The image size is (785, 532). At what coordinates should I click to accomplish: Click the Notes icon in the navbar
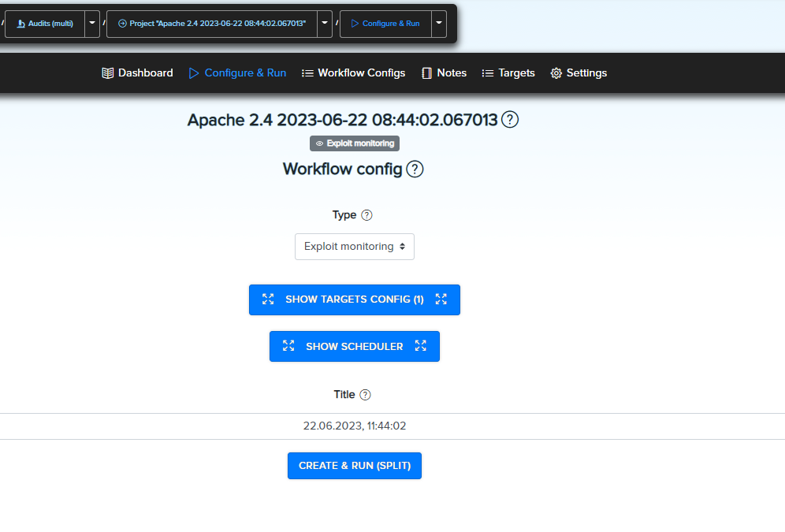[x=426, y=73]
